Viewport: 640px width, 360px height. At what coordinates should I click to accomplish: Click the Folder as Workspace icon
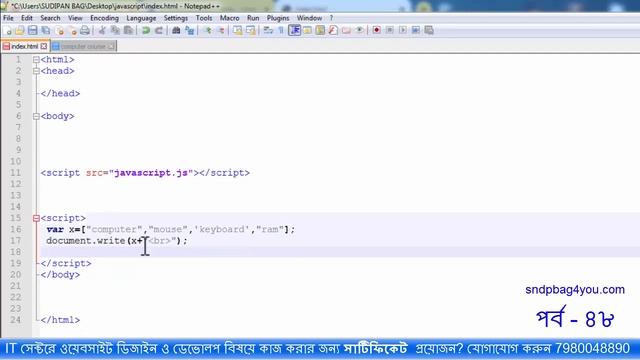pyautogui.click(x=346, y=30)
